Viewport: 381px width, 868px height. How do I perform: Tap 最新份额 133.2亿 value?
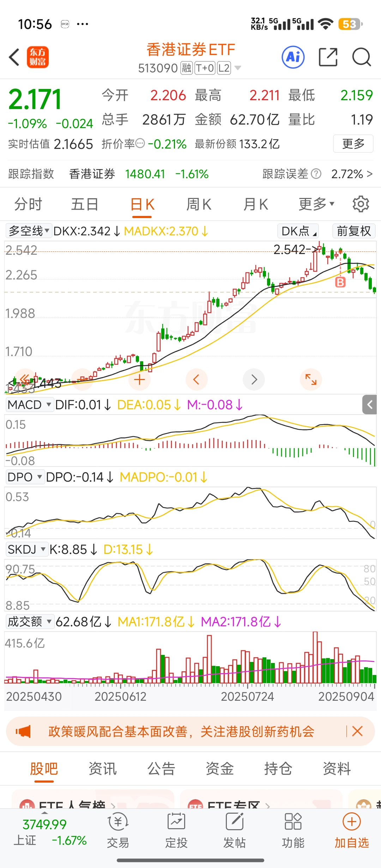pos(259,144)
